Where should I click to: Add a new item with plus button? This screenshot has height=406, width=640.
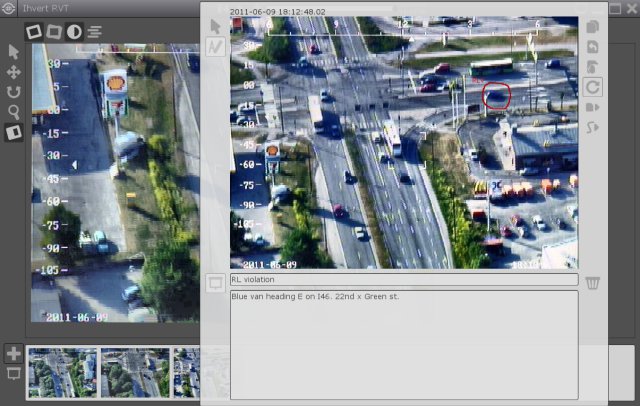pos(13,353)
